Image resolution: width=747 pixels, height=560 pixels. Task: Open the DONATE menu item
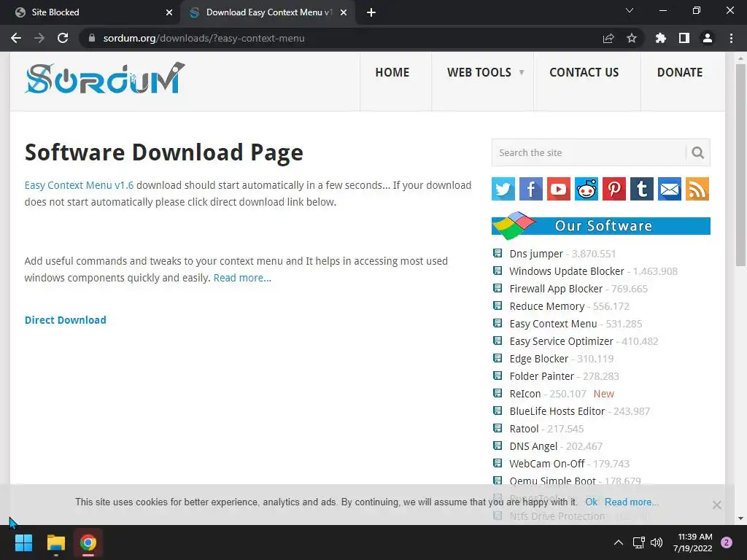(x=680, y=72)
